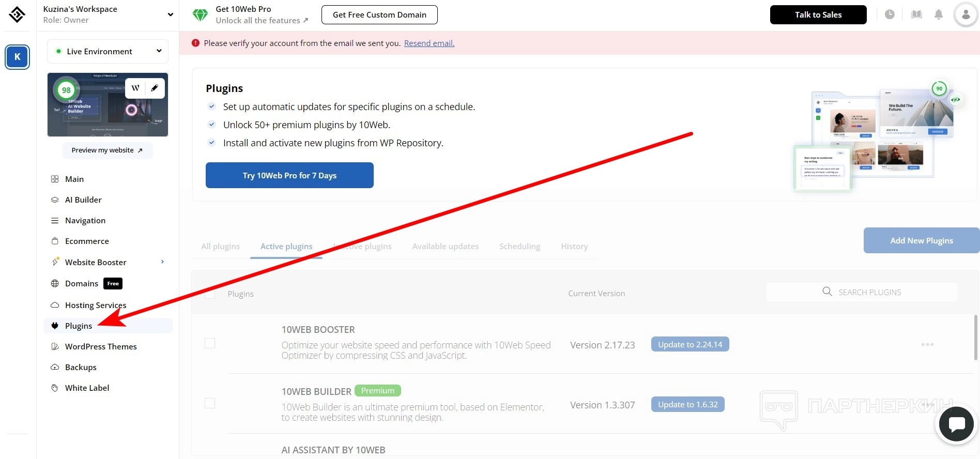The image size is (980, 459).
Task: Open the clock activity icon
Action: (x=890, y=14)
